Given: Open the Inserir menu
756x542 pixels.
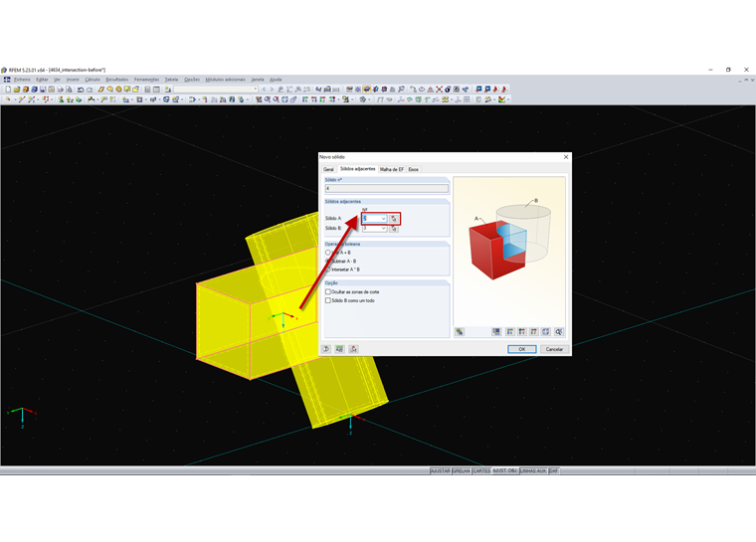Looking at the screenshot, I should tap(73, 80).
